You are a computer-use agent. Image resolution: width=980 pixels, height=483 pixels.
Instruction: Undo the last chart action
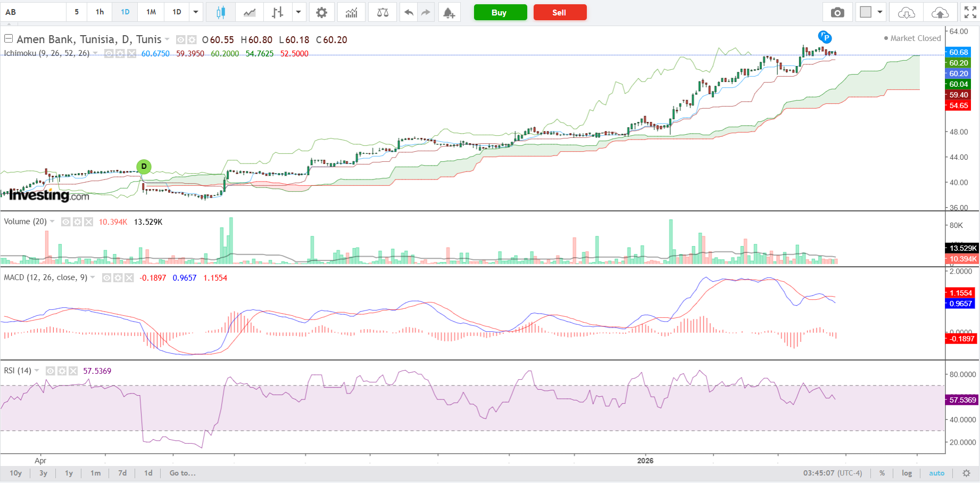click(409, 12)
